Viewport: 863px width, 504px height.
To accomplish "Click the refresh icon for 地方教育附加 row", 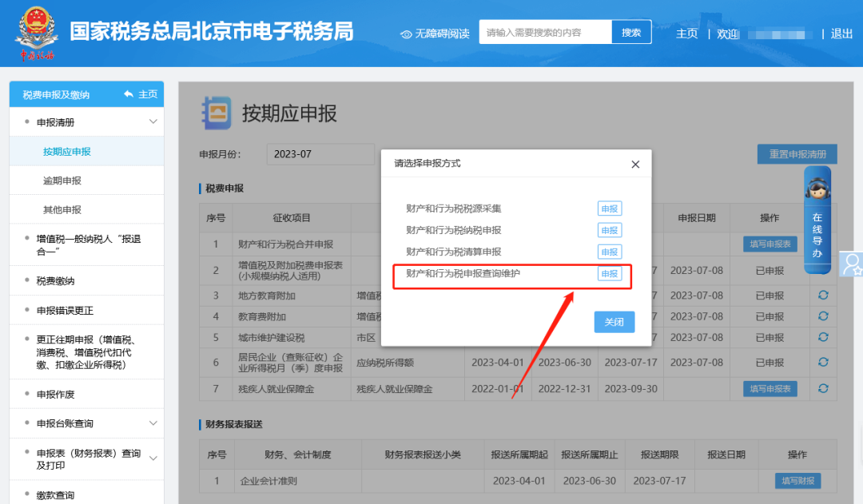I will (x=822, y=296).
